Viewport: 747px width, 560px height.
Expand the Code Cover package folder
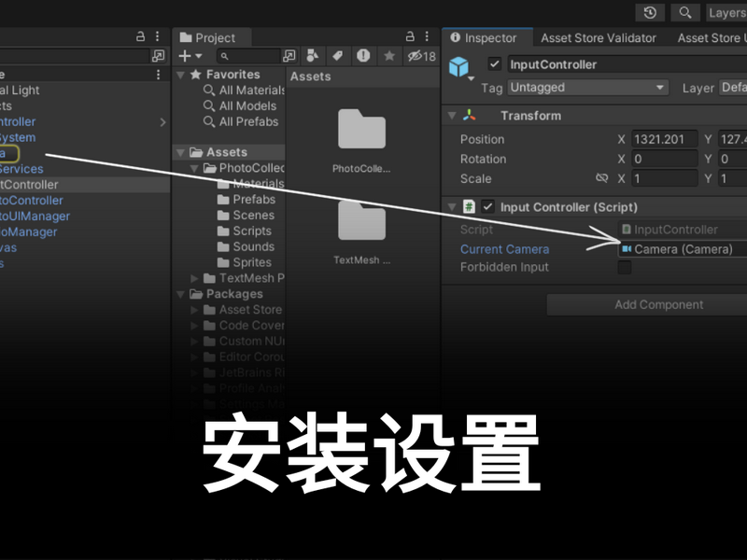[194, 326]
